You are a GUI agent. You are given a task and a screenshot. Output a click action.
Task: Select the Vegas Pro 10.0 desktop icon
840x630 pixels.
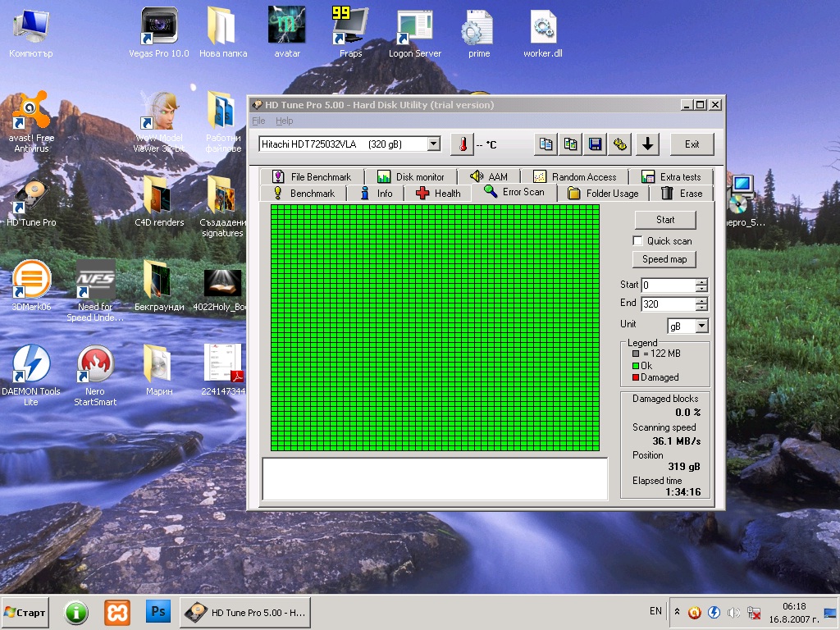pyautogui.click(x=159, y=32)
